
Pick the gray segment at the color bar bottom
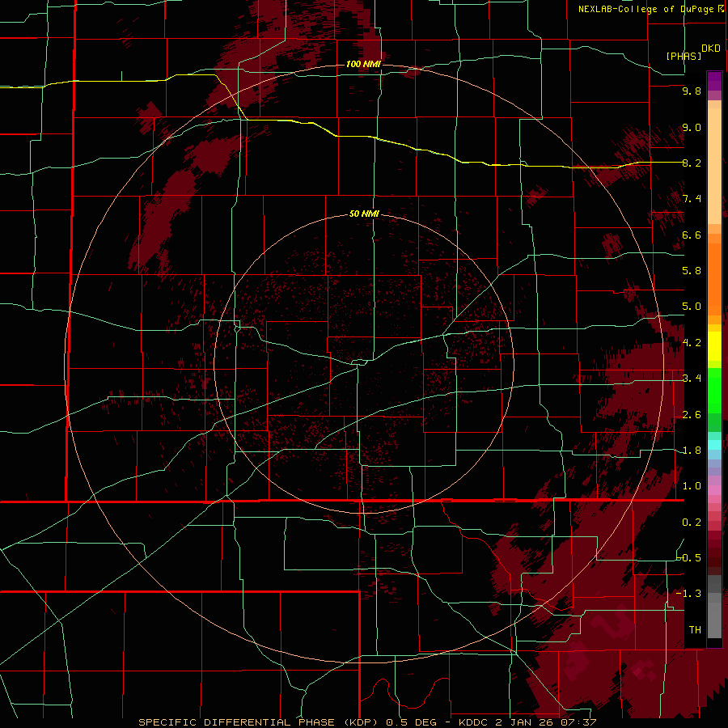coord(714,616)
